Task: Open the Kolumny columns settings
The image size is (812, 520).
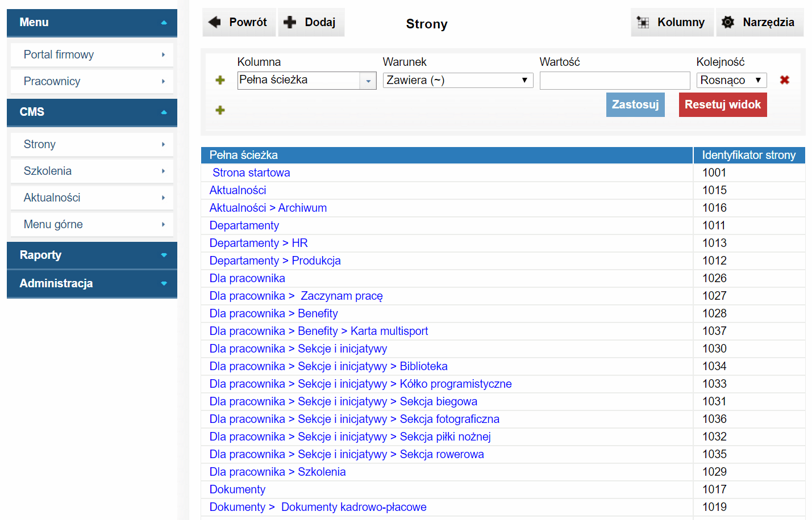Action: click(672, 23)
